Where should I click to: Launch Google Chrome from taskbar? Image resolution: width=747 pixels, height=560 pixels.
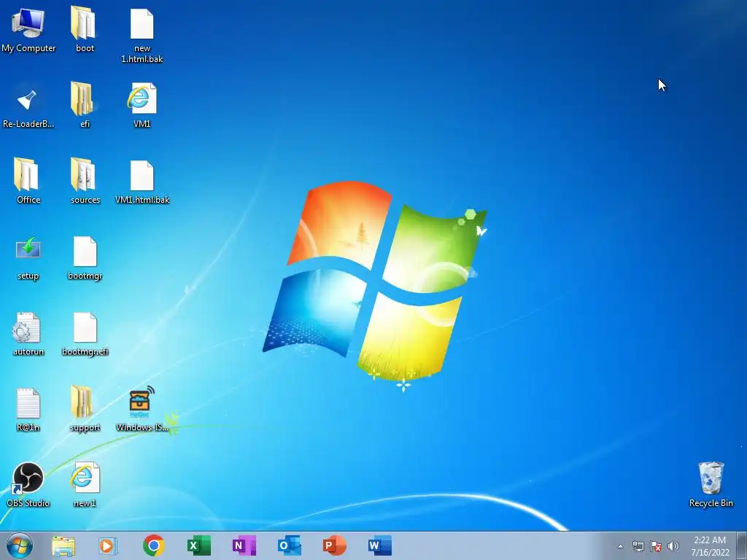tap(153, 545)
